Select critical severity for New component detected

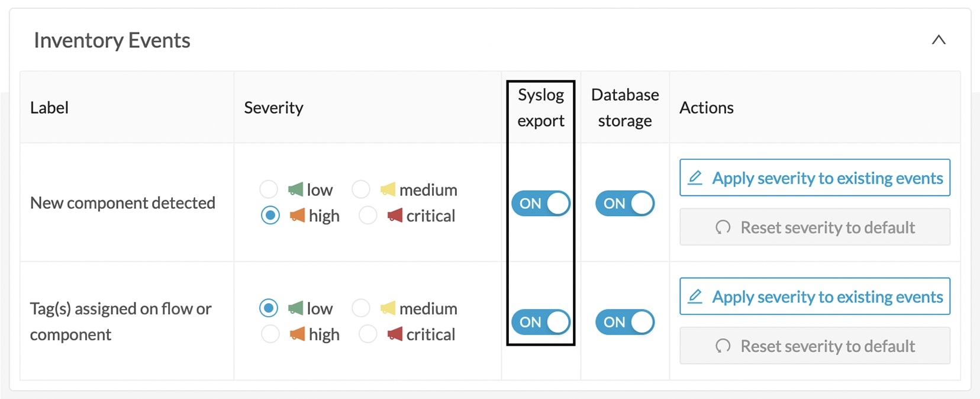click(x=368, y=215)
